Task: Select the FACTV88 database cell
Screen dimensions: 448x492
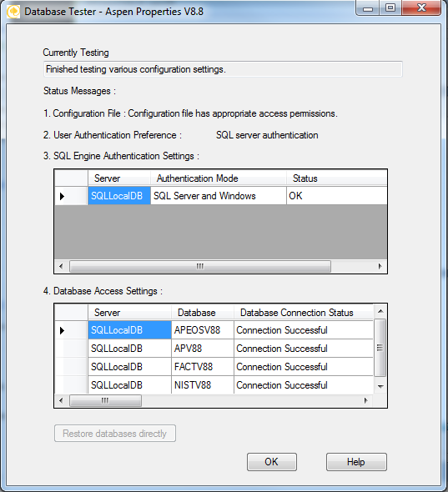Action: click(203, 366)
